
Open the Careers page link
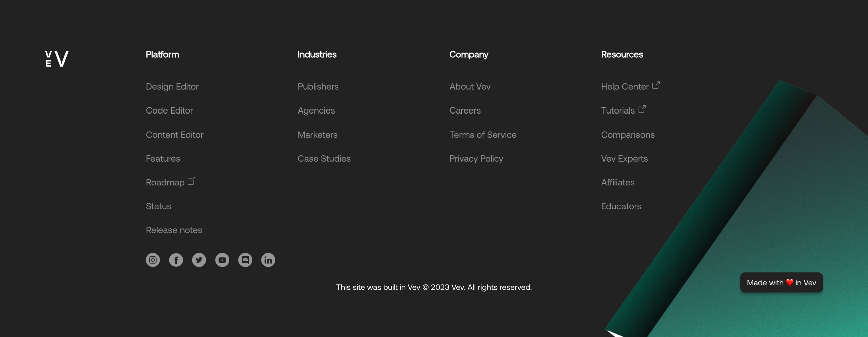point(465,111)
